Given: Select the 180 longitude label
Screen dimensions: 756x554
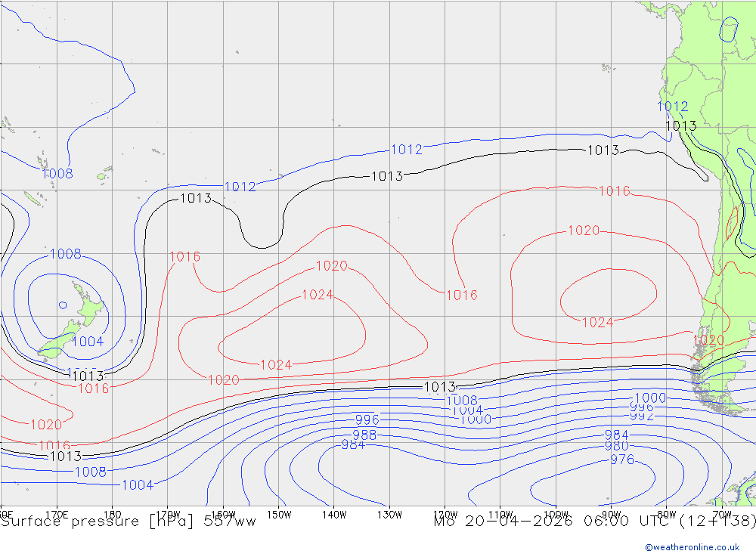Looking at the screenshot, I should pos(113,515).
